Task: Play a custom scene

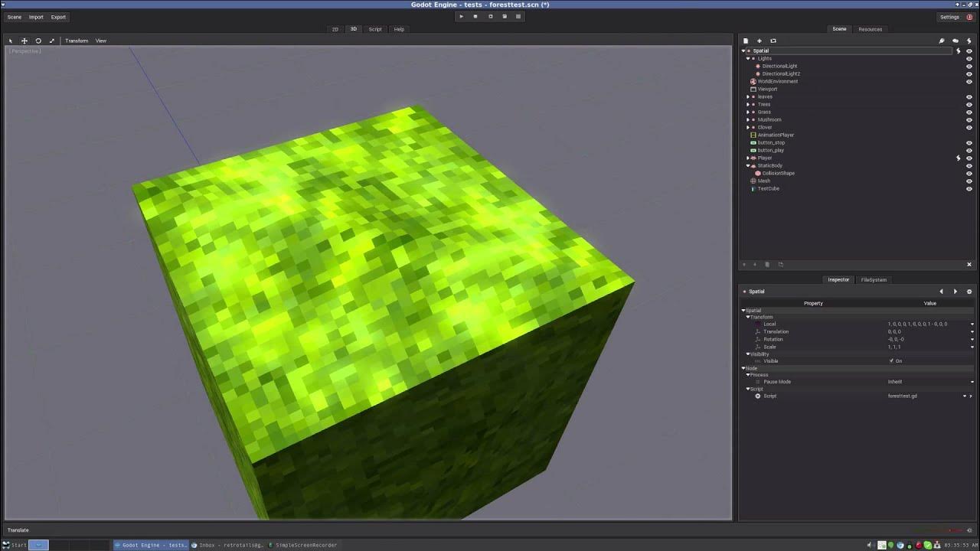Action: pos(505,16)
